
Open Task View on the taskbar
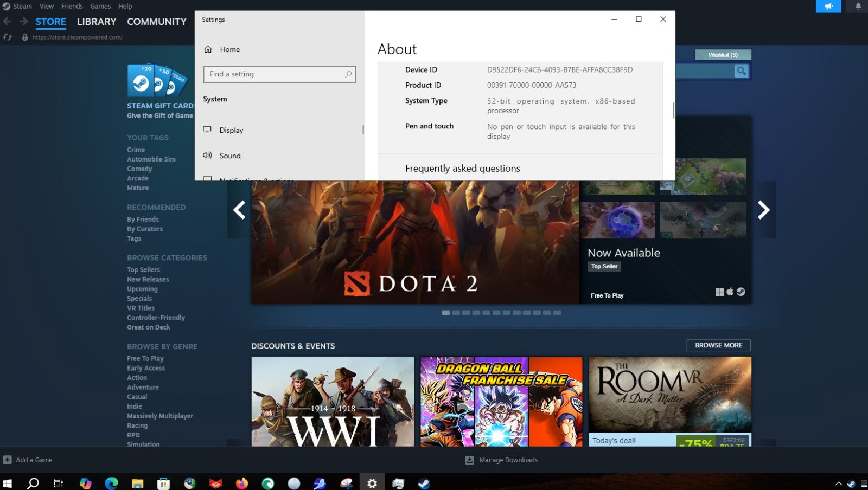(x=59, y=483)
